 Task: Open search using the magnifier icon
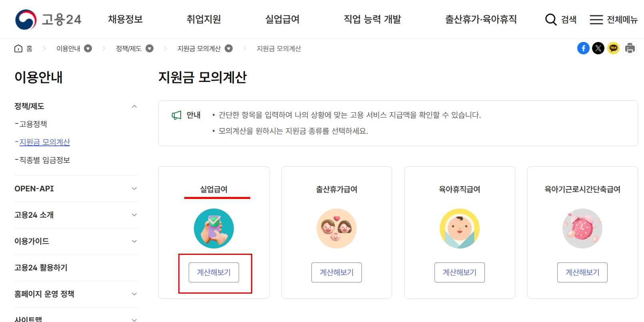[550, 19]
